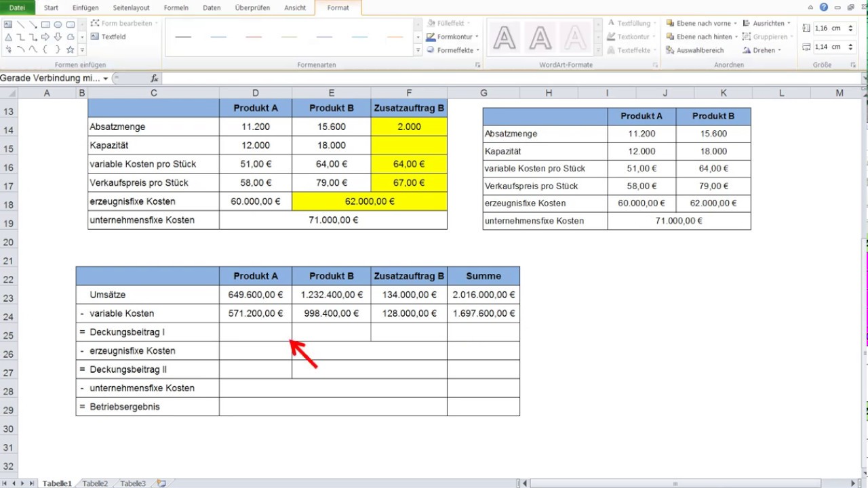Screen dimensions: 868x488
Task: Switch to sheet Tabelle3
Action: click(133, 483)
